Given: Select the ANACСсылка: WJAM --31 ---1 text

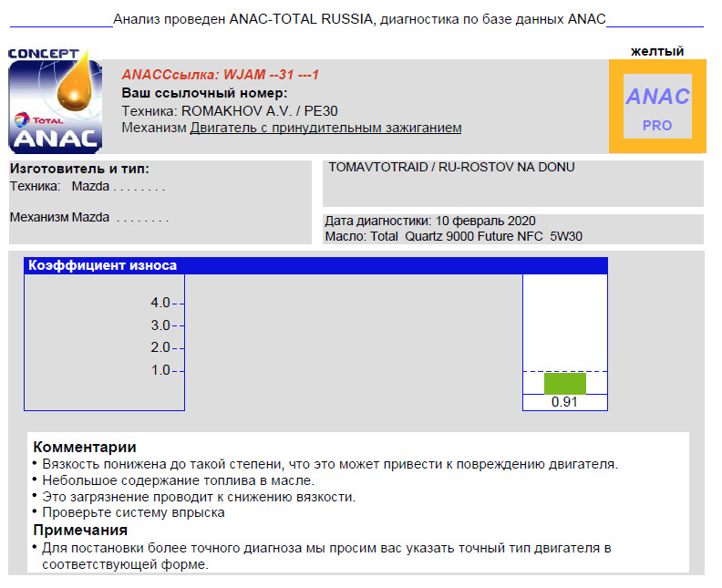Looking at the screenshot, I should click(x=220, y=75).
